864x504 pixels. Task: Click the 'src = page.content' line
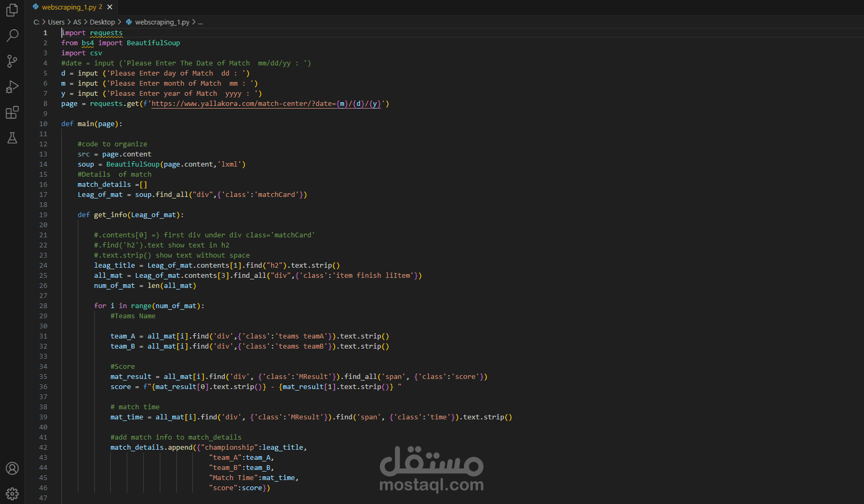coord(115,154)
